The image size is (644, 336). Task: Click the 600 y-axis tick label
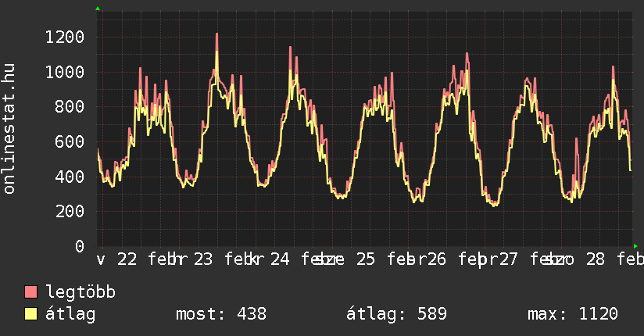[70, 142]
